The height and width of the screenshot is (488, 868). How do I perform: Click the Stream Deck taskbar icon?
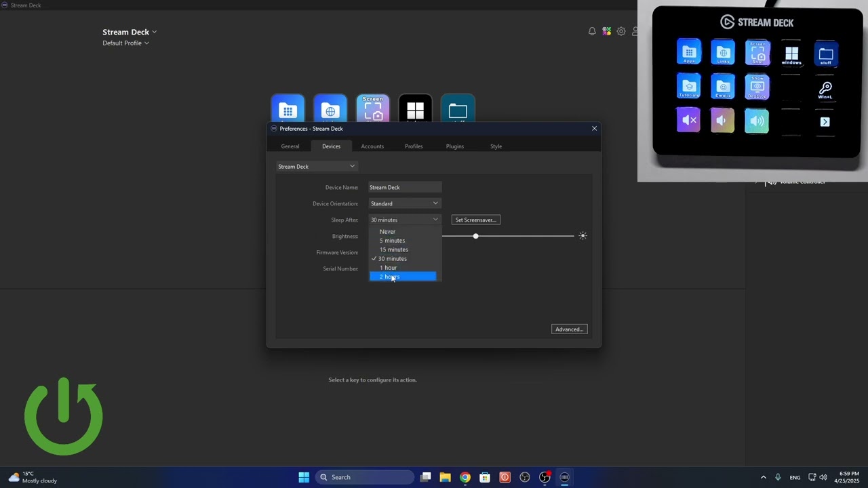pyautogui.click(x=564, y=477)
